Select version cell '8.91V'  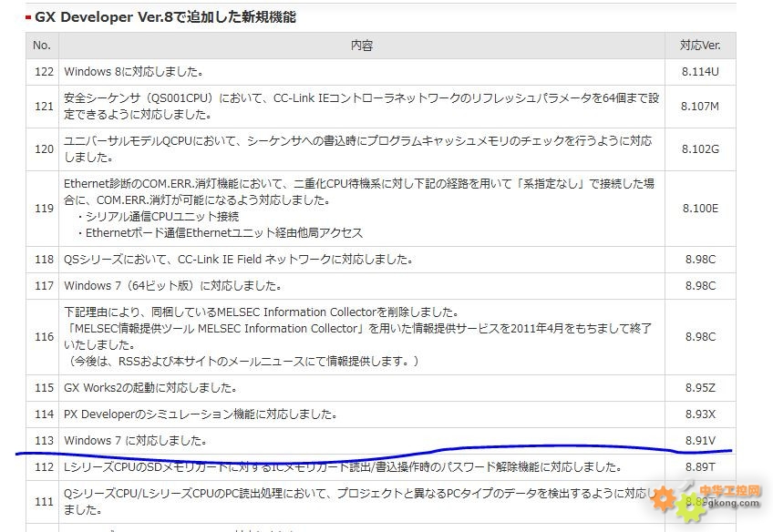pyautogui.click(x=700, y=441)
